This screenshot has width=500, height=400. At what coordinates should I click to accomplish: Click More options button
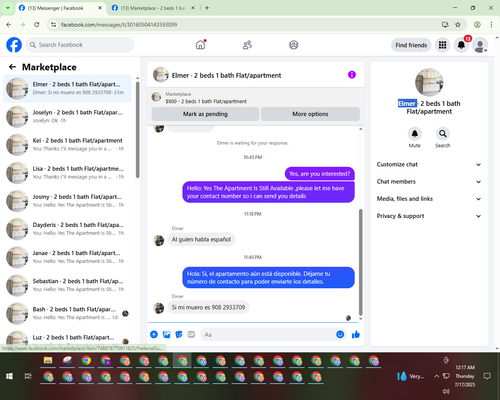pos(310,114)
